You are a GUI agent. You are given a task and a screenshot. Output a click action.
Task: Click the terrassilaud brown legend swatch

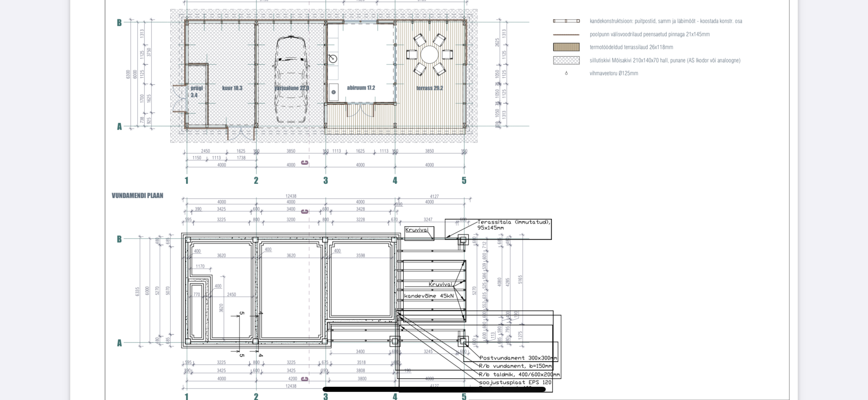pos(566,47)
